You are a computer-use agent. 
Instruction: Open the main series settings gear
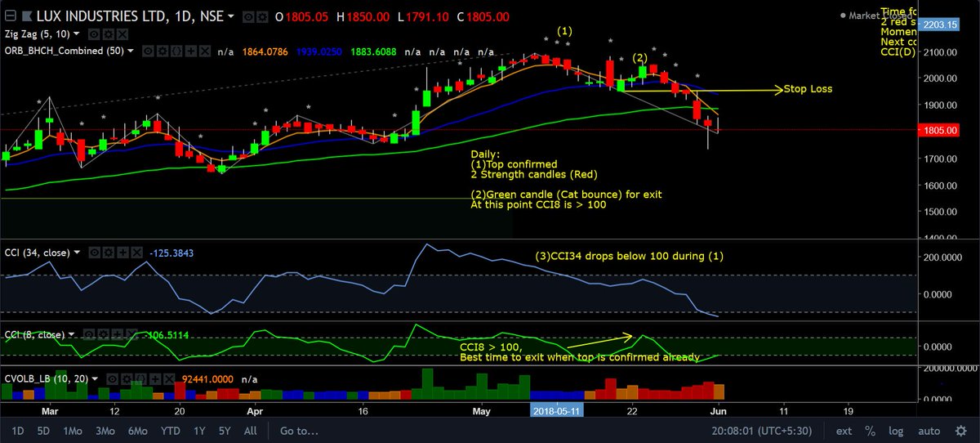tap(262, 17)
